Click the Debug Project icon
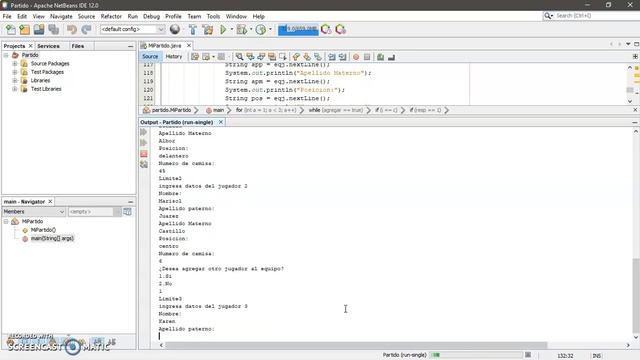 click(242, 29)
